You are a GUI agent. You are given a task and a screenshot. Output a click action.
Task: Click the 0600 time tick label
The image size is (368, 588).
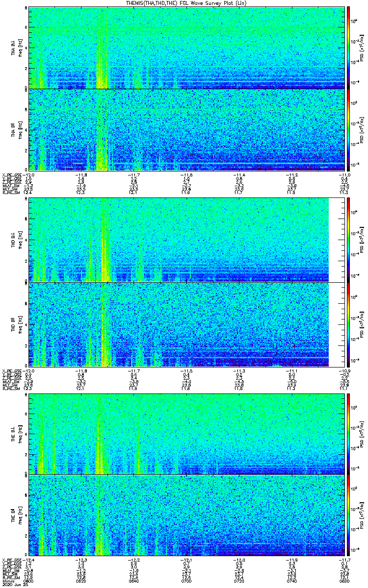29,581
